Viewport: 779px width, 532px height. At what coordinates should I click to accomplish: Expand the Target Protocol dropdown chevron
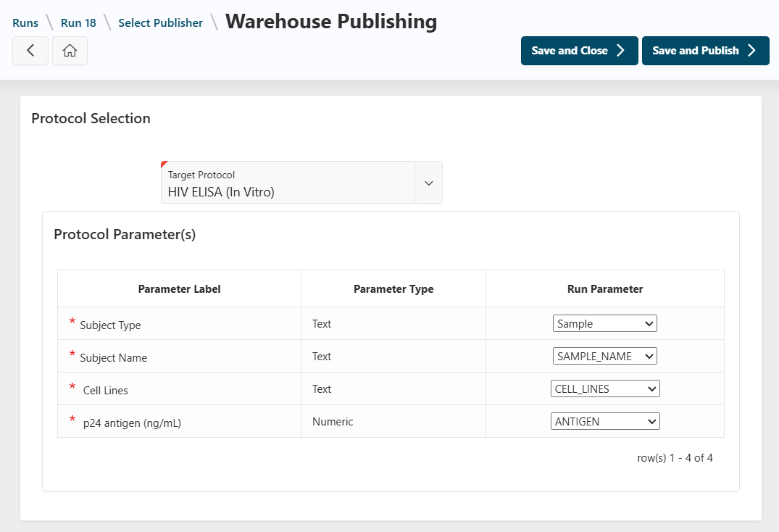click(x=428, y=183)
